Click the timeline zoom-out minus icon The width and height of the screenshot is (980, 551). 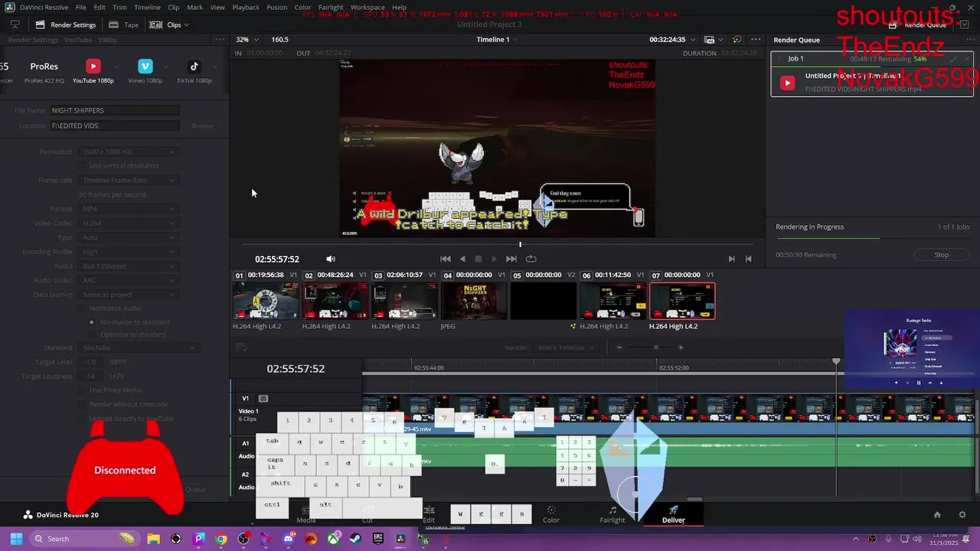coord(619,347)
